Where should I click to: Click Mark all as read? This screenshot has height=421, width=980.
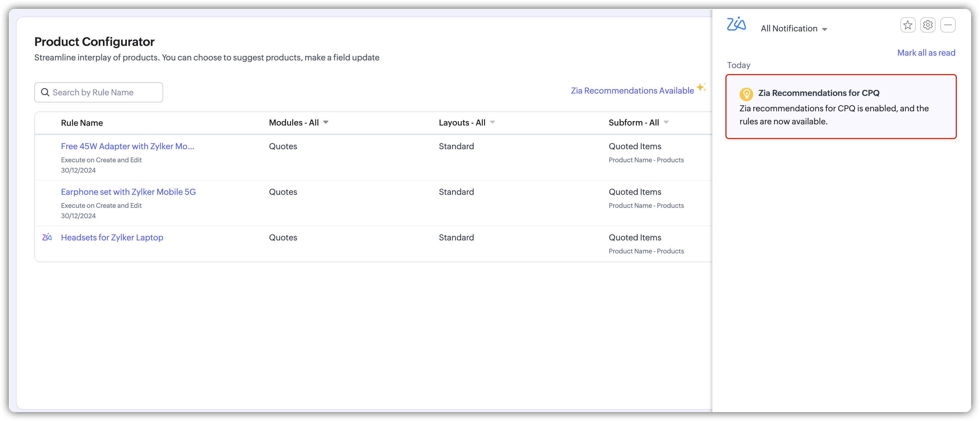click(x=926, y=53)
